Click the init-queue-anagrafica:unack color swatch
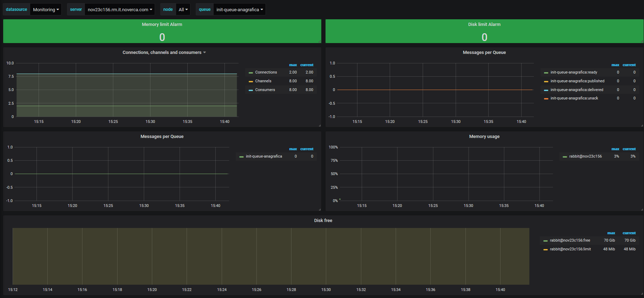 (x=546, y=99)
